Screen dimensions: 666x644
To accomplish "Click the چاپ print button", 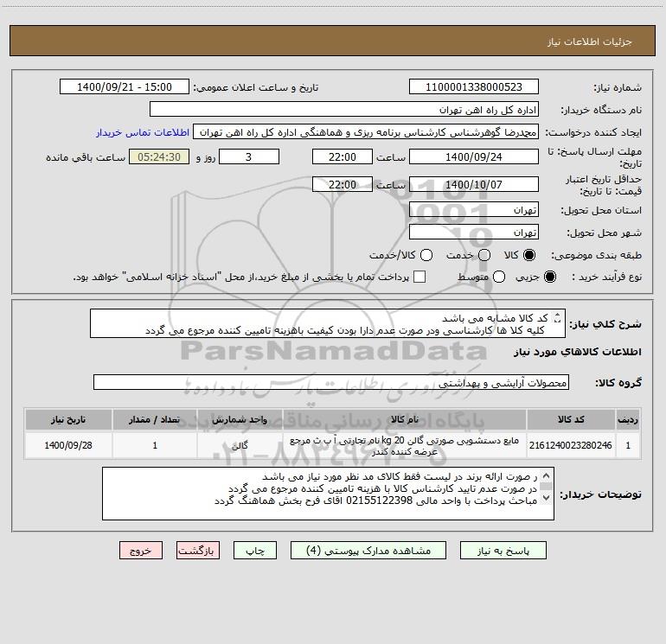I will click(x=255, y=551).
